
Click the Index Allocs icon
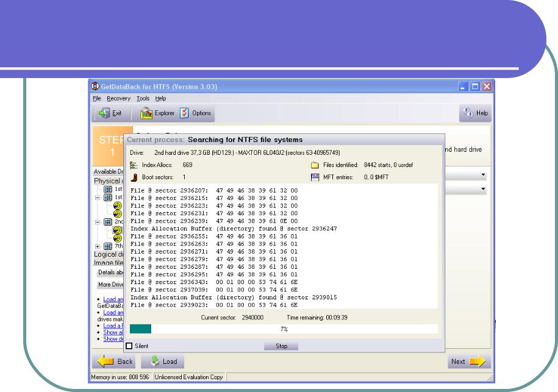click(134, 165)
